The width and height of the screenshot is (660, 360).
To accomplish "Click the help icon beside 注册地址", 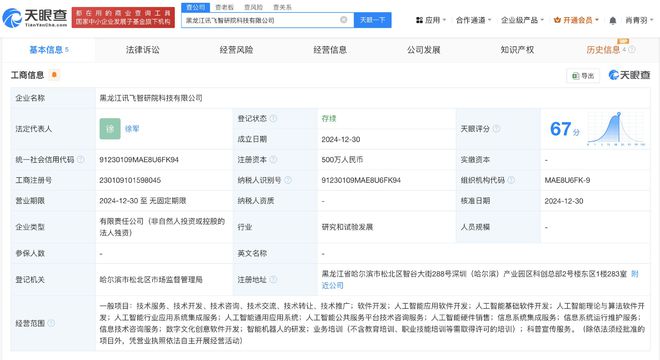I will click(x=273, y=280).
